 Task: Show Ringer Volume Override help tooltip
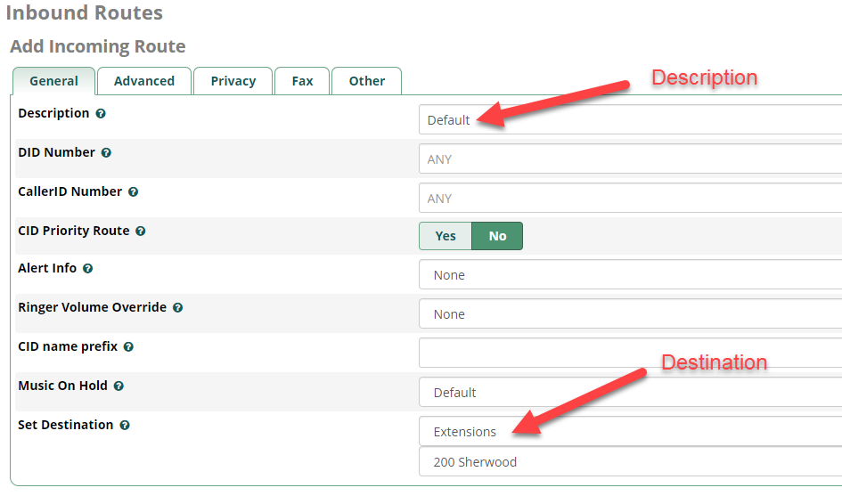[177, 307]
